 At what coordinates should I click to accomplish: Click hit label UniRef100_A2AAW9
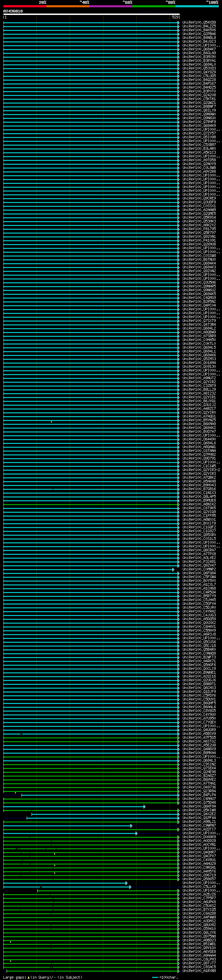pos(199,210)
